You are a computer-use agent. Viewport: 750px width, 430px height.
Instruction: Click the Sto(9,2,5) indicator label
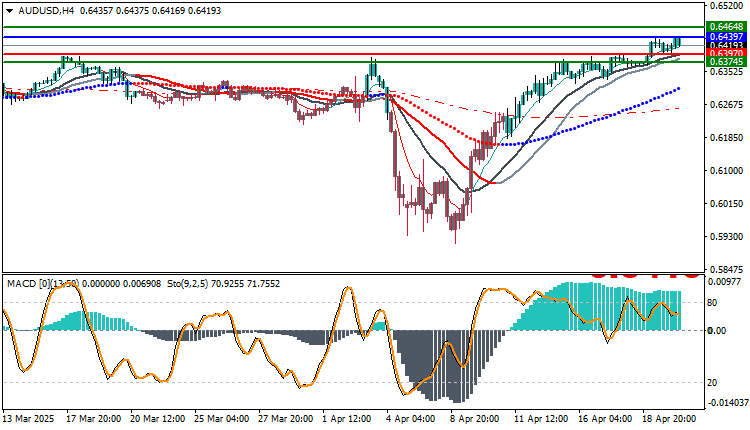223,284
